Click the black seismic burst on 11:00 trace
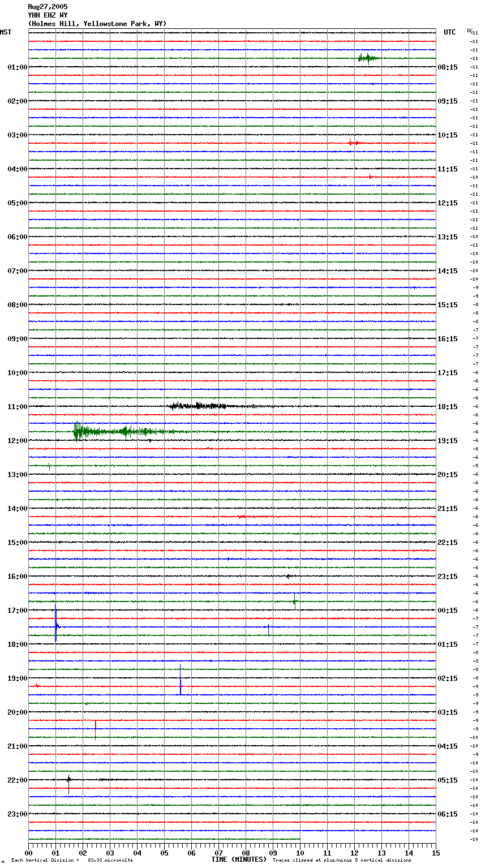 point(198,406)
